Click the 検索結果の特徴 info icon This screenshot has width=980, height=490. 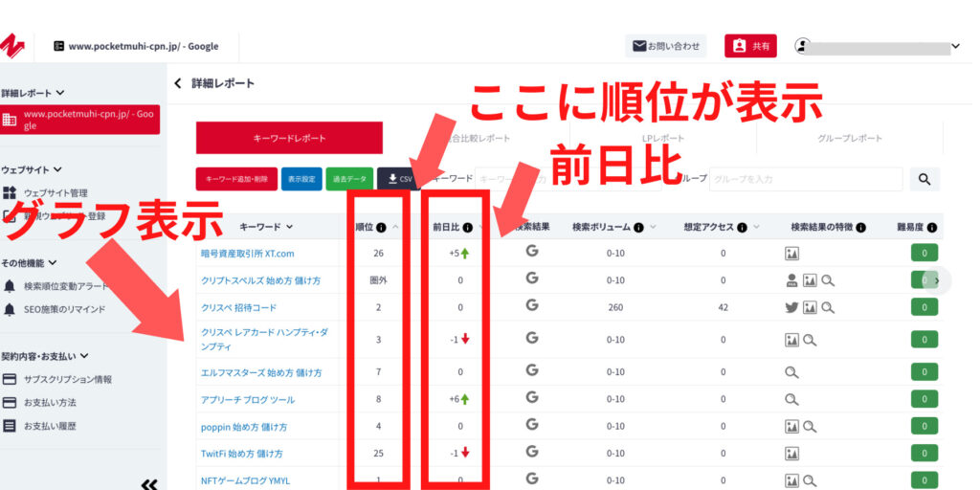point(861,228)
